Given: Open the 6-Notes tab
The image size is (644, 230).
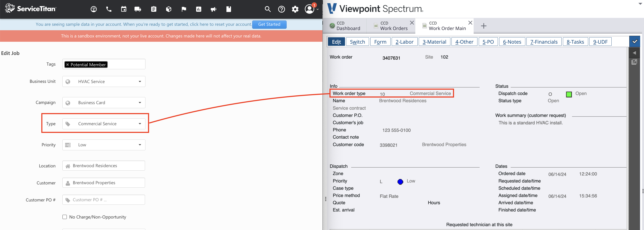Looking at the screenshot, I should click(x=512, y=42).
